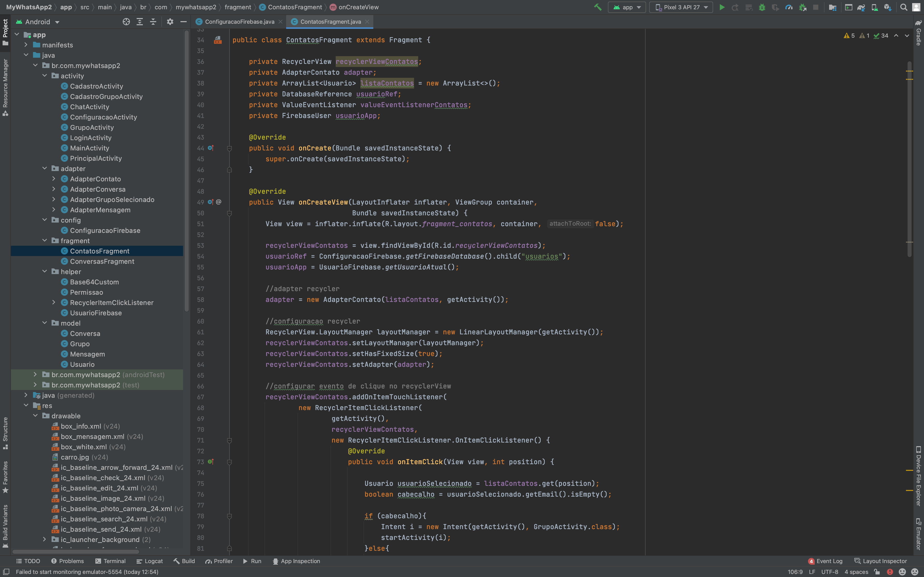Collapse all nodes in the Project tree
Viewport: 924px width, 577px height.
(x=153, y=22)
